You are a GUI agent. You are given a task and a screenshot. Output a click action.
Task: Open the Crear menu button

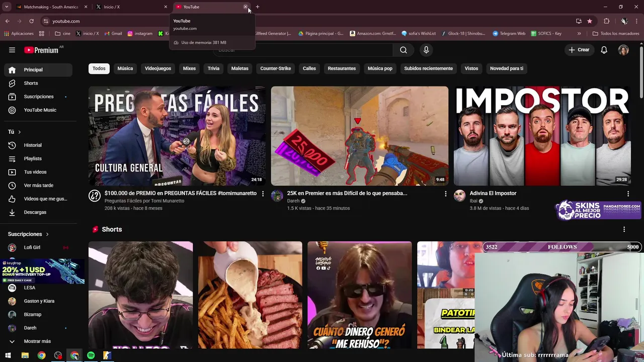point(579,50)
